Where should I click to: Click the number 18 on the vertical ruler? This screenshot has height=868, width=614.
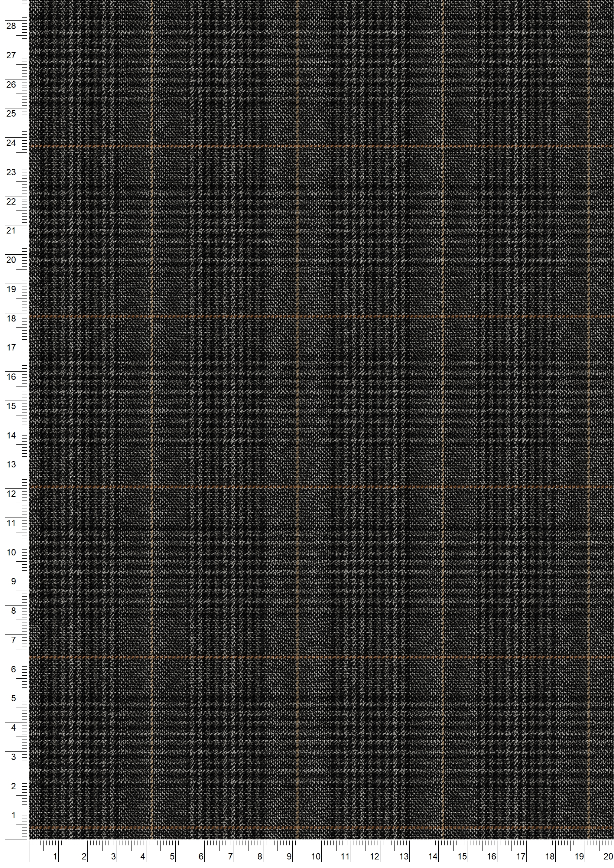12,318
